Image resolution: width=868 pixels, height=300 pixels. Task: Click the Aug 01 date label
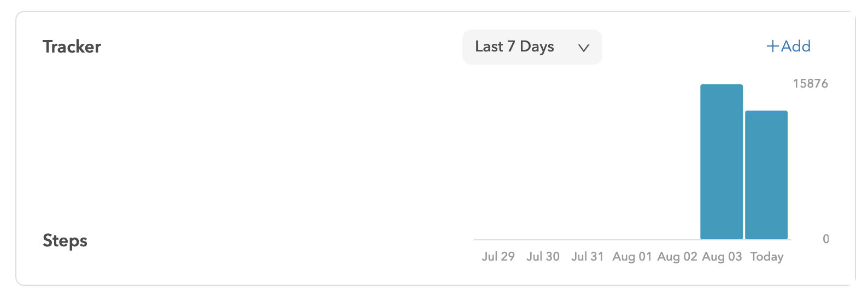[632, 256]
